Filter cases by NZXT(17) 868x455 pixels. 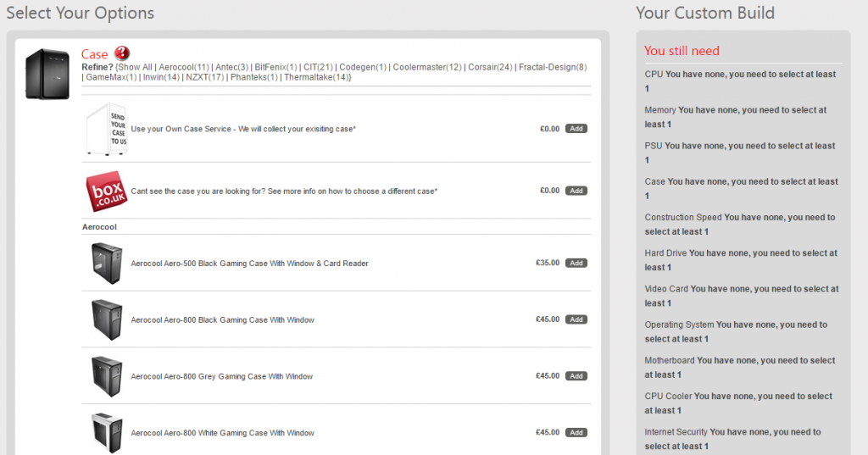pos(205,77)
